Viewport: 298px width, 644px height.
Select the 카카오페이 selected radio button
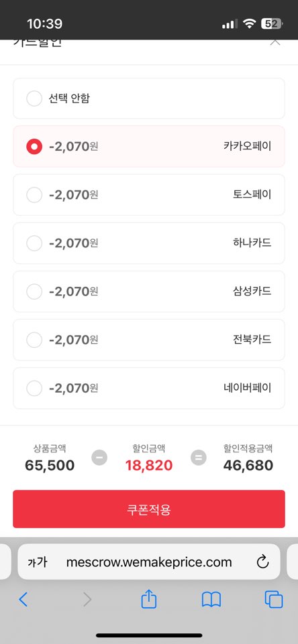pyautogui.click(x=34, y=146)
